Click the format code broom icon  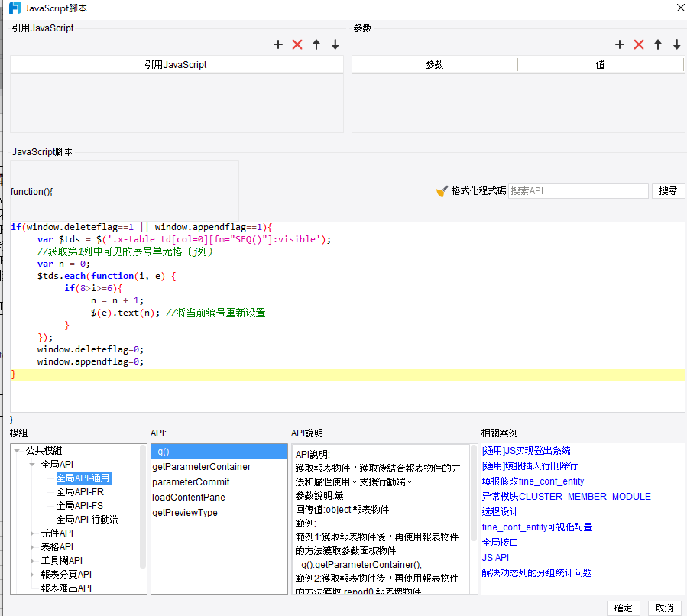point(442,191)
